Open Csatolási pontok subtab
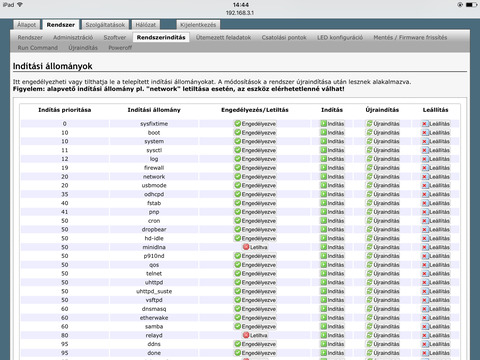The image size is (480, 360). (284, 37)
